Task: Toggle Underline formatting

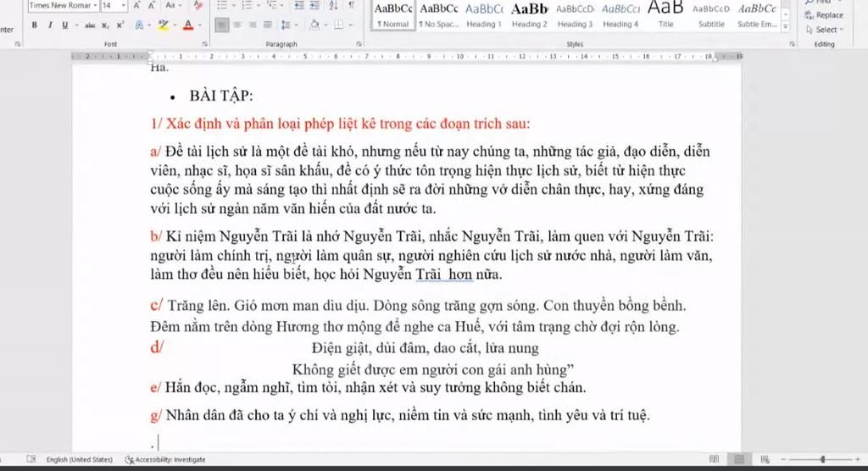Action: (64, 25)
